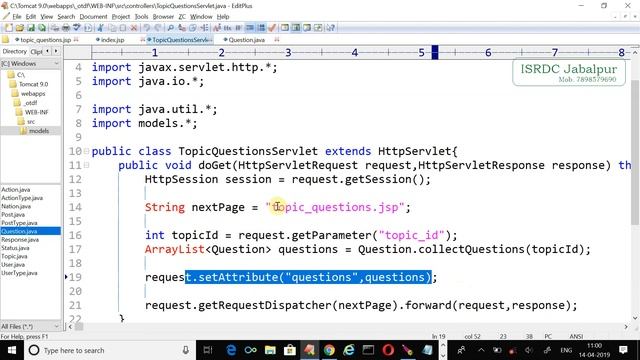
Task: Open the Project menu
Action: pyautogui.click(x=120, y=17)
